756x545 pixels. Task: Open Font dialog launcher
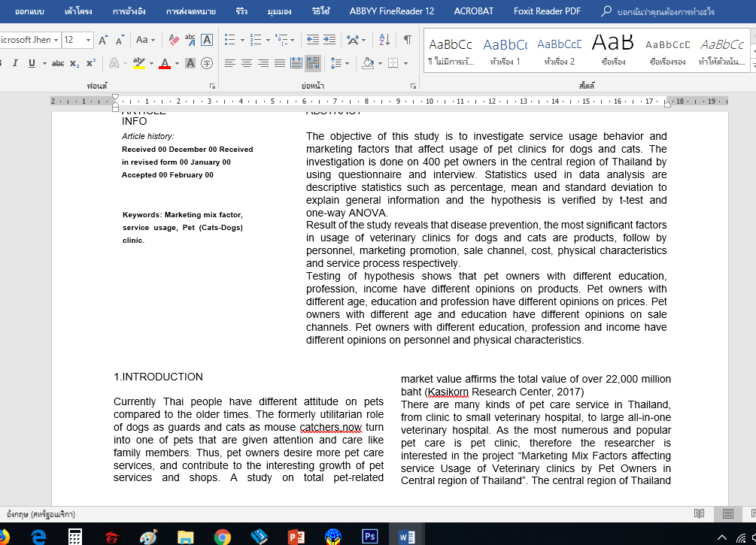pyautogui.click(x=212, y=86)
